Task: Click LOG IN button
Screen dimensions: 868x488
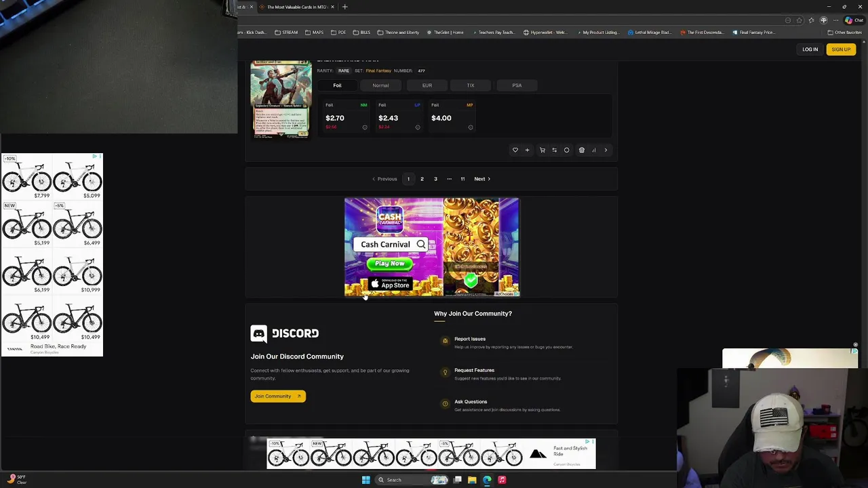Action: [x=810, y=49]
